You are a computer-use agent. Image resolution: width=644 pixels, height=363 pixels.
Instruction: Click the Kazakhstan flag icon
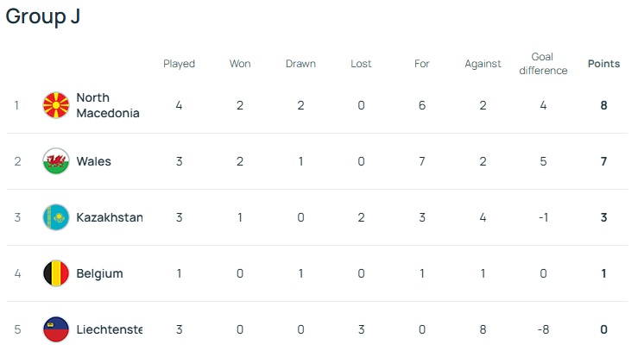point(56,217)
